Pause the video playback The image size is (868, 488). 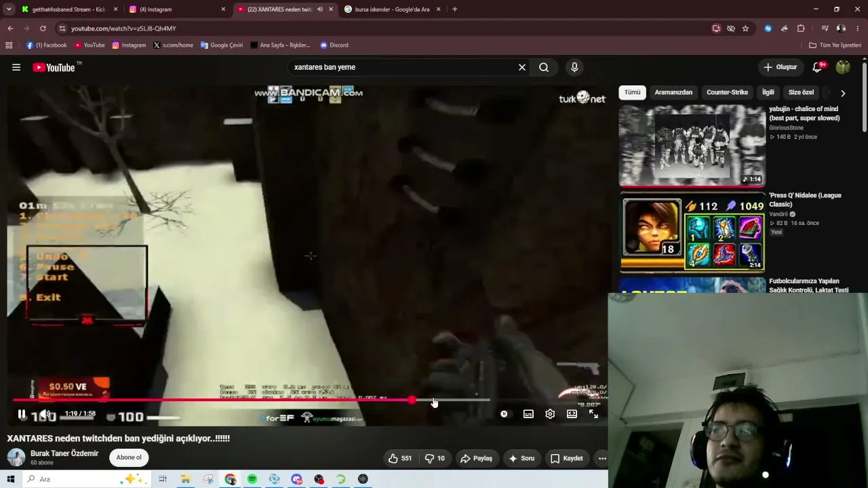22,414
